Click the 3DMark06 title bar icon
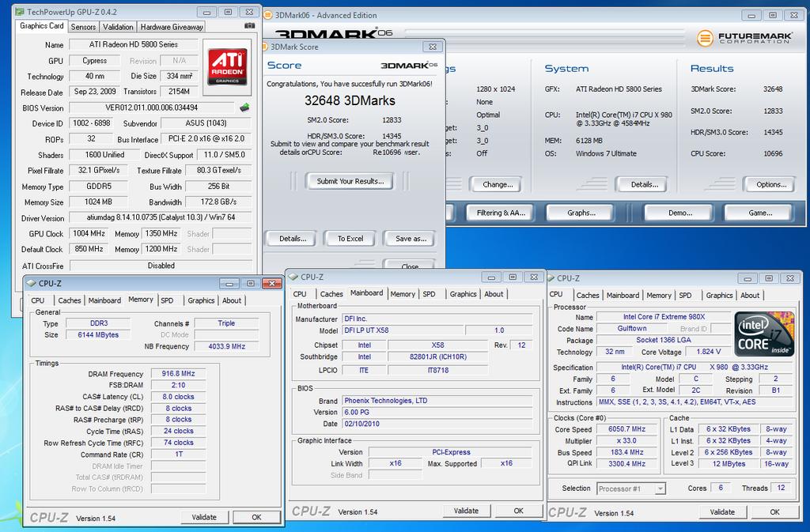This screenshot has width=810, height=532. pyautogui.click(x=268, y=15)
